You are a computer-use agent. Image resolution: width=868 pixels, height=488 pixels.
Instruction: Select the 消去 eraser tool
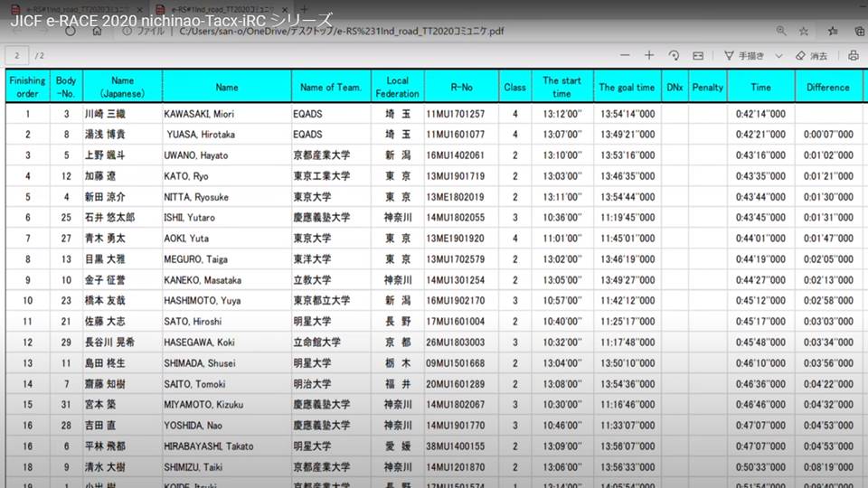[x=811, y=55]
